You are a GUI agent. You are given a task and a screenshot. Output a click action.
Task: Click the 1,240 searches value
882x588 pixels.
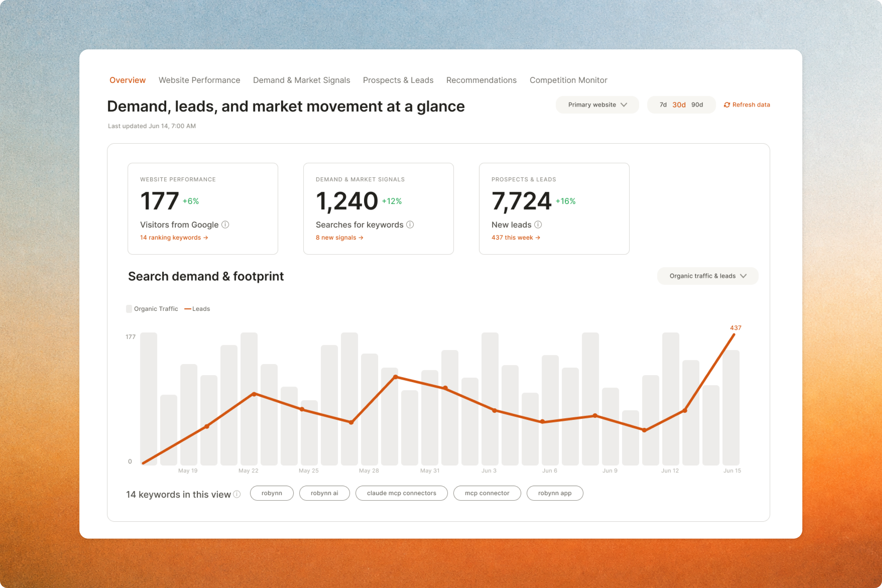tap(346, 201)
